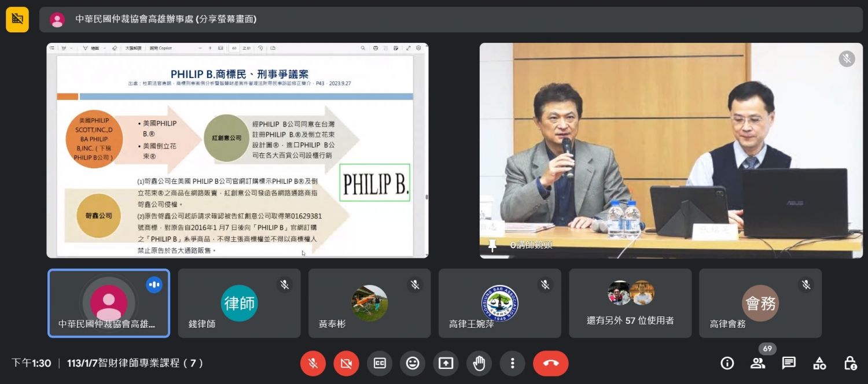Open meeting details info icon
This screenshot has width=868, height=384.
point(727,363)
